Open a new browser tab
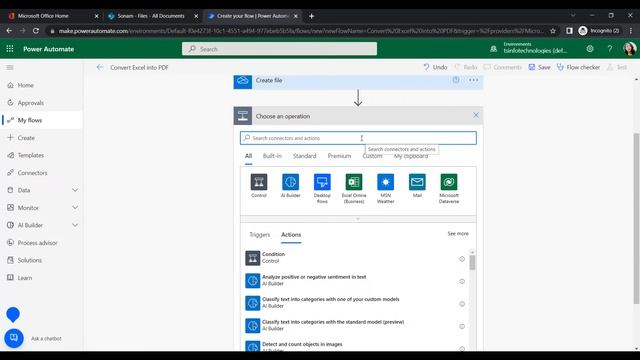The height and width of the screenshot is (360, 640). [311, 16]
